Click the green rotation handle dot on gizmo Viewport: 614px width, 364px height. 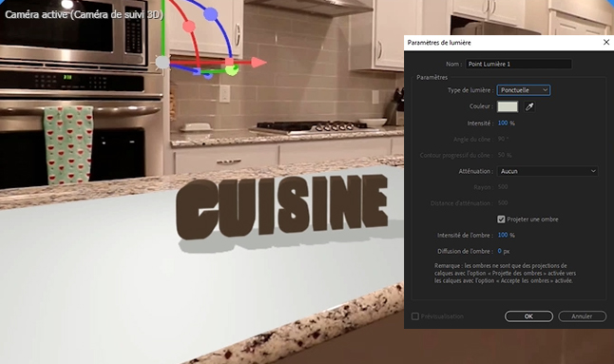pos(232,70)
